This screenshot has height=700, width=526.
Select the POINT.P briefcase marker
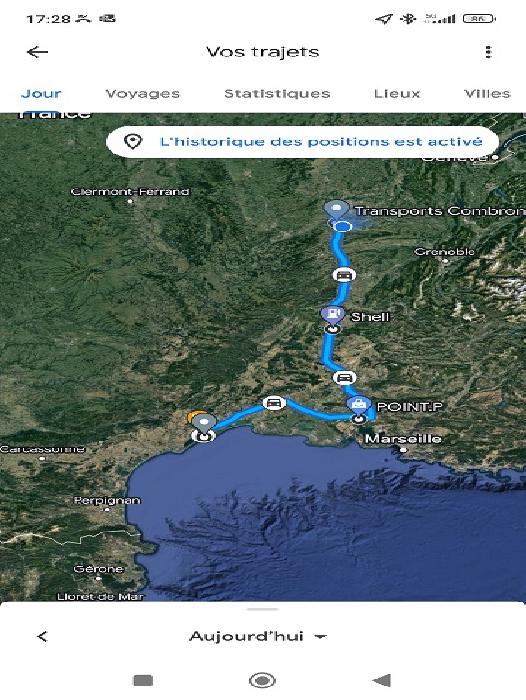pos(359,405)
